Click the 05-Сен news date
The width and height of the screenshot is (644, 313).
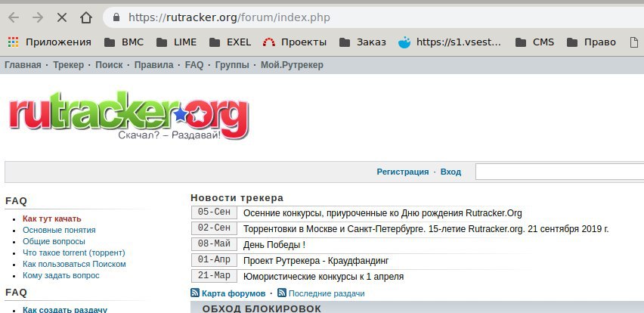(x=214, y=212)
